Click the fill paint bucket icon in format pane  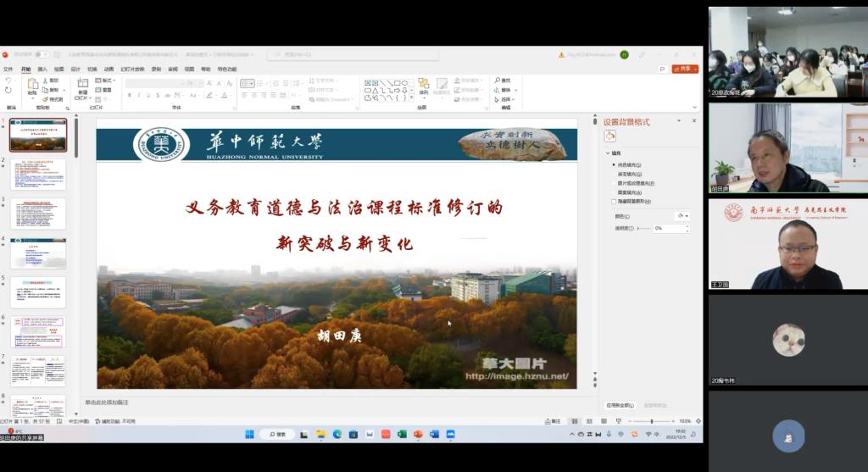(x=609, y=136)
